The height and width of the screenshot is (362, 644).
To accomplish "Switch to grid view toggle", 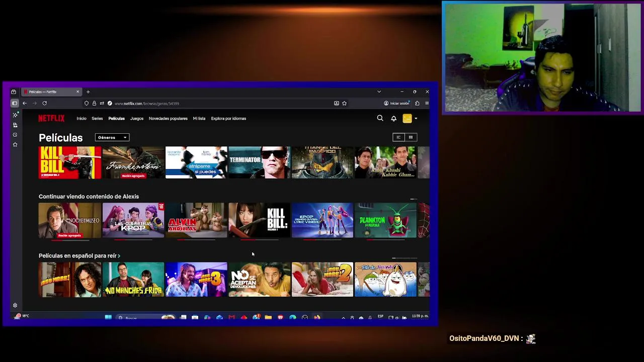I will click(411, 137).
